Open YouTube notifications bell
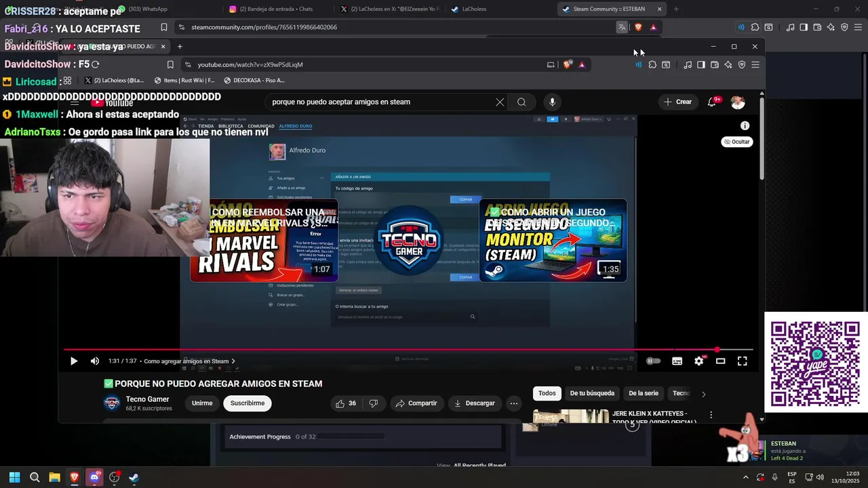 pyautogui.click(x=712, y=102)
